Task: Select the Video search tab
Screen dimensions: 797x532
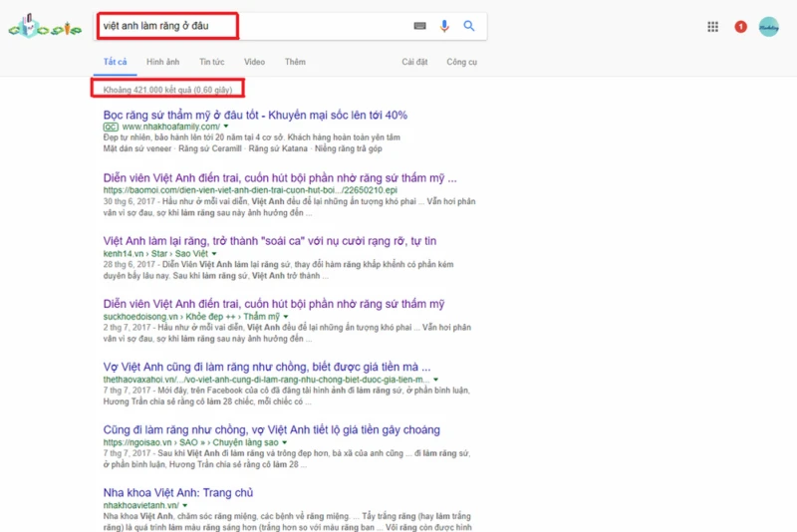Action: click(254, 62)
